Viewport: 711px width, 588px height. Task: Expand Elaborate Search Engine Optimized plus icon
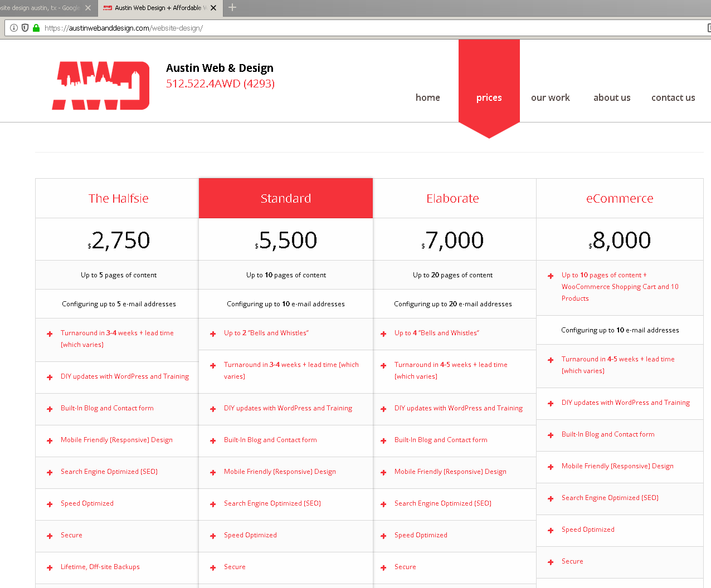[x=383, y=504]
